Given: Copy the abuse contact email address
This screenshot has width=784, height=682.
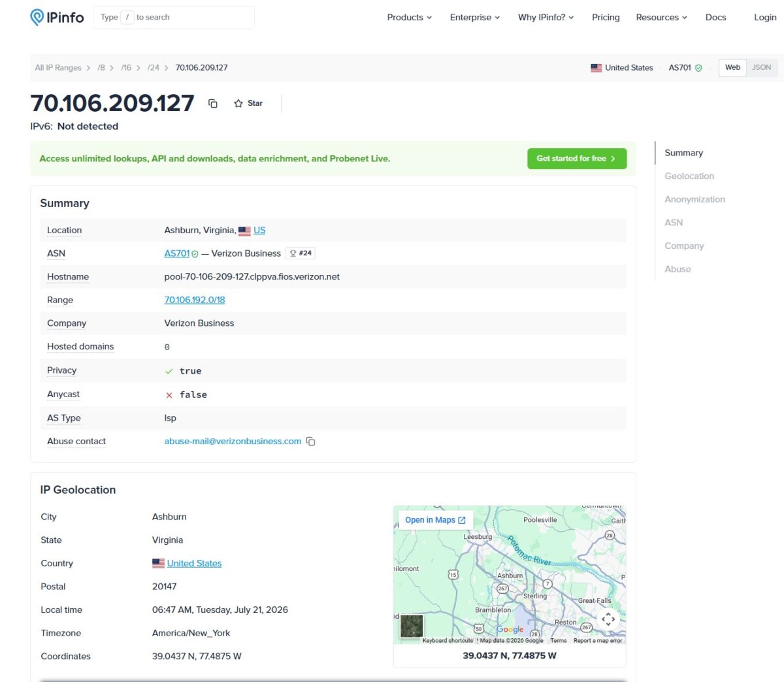Looking at the screenshot, I should click(x=311, y=442).
